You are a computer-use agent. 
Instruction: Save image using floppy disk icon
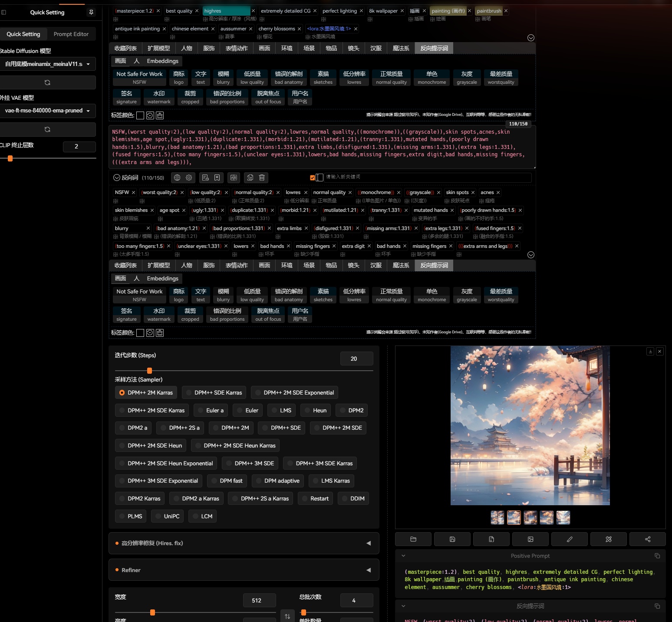coord(452,539)
